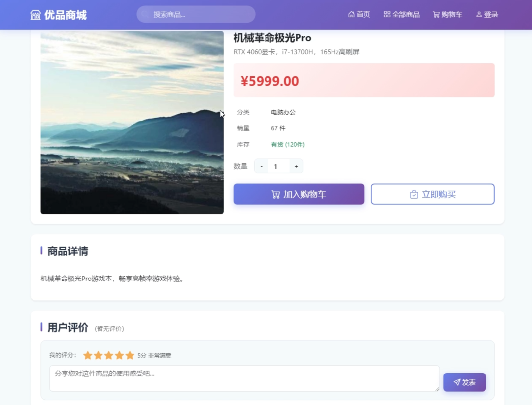Click 发表 to submit review
Image resolution: width=532 pixels, height=405 pixels.
(465, 382)
